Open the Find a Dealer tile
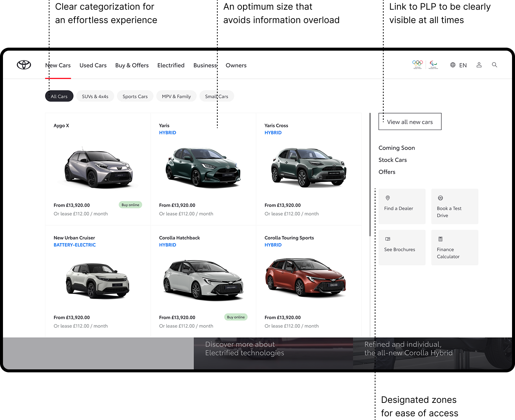Screen dimensions: 515x420 402,206
